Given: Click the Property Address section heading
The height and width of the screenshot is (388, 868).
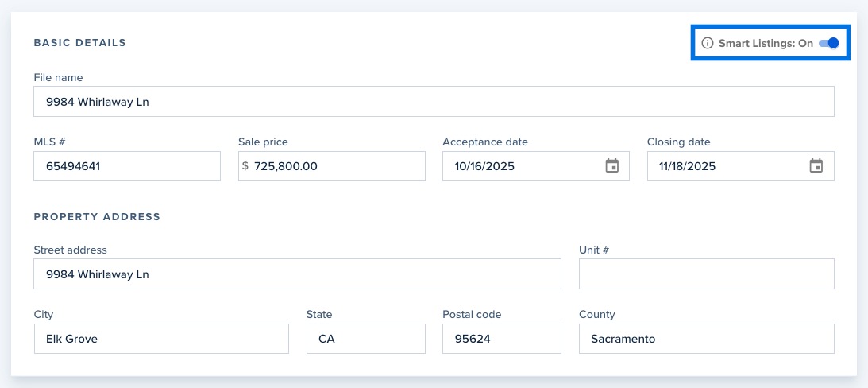Looking at the screenshot, I should [x=97, y=216].
